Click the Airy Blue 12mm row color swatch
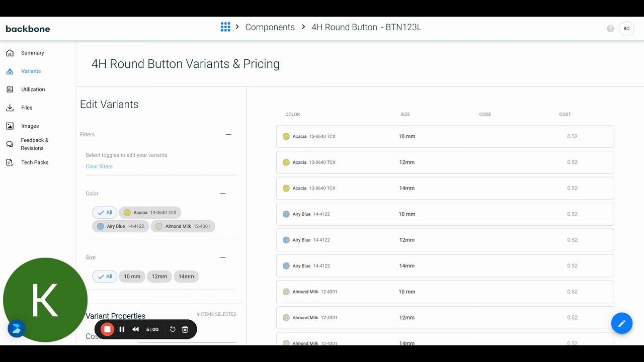Viewport: 644px width, 362px height. (286, 240)
